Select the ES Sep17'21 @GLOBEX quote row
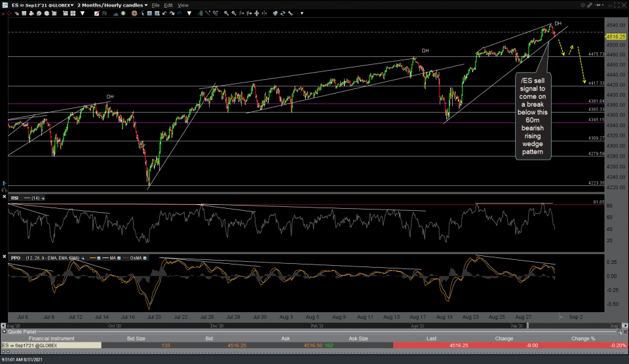Screen dimensions: 629x364 (x=314, y=345)
